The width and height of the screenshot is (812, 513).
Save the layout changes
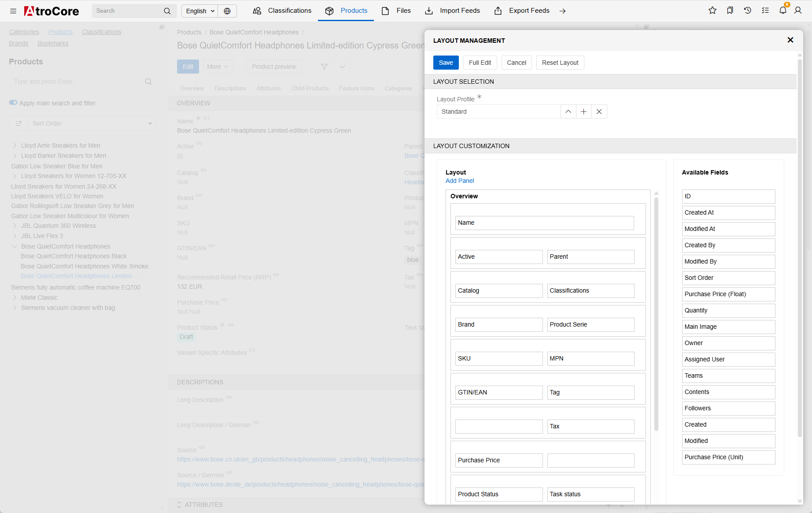tap(446, 63)
